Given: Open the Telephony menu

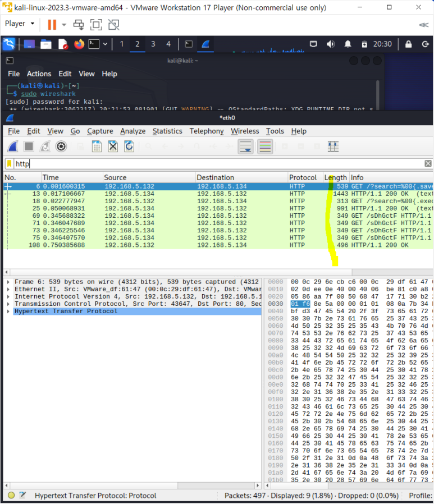Looking at the screenshot, I should 207,131.
